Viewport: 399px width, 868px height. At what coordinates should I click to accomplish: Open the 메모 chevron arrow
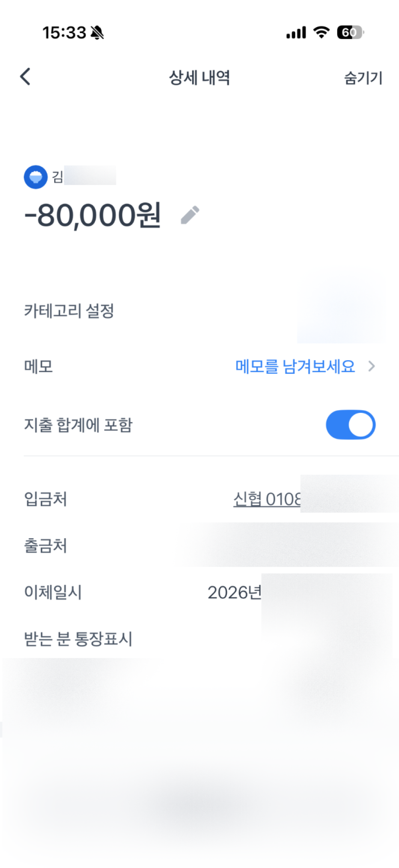(371, 366)
